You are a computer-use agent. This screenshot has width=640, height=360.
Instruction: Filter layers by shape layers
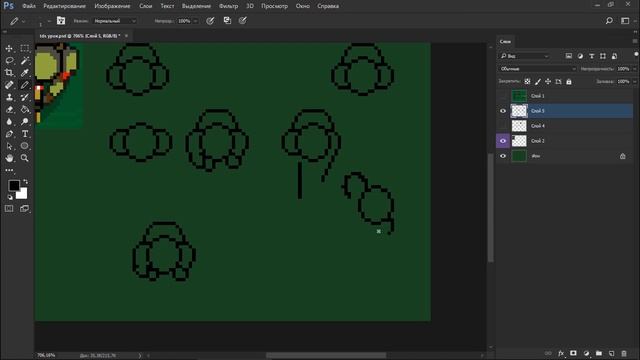click(603, 56)
